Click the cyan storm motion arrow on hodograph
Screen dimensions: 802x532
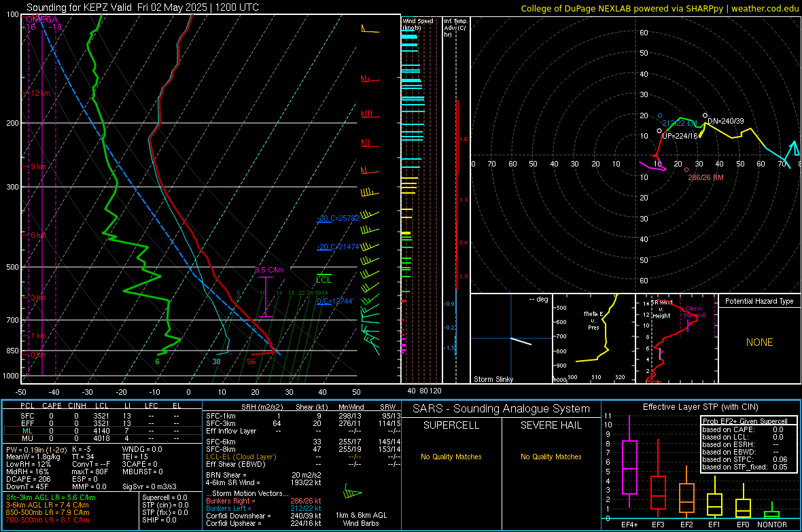(x=793, y=148)
